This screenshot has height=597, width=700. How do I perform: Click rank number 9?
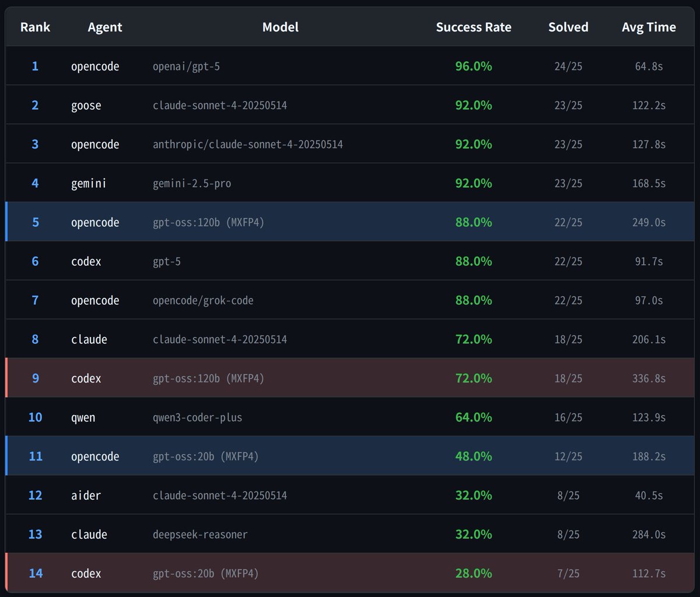click(35, 378)
